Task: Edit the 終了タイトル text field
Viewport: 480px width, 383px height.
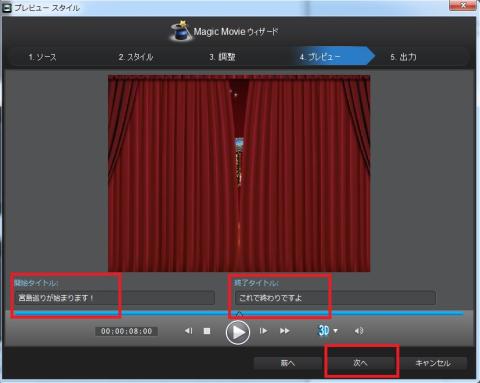Action: (335, 298)
